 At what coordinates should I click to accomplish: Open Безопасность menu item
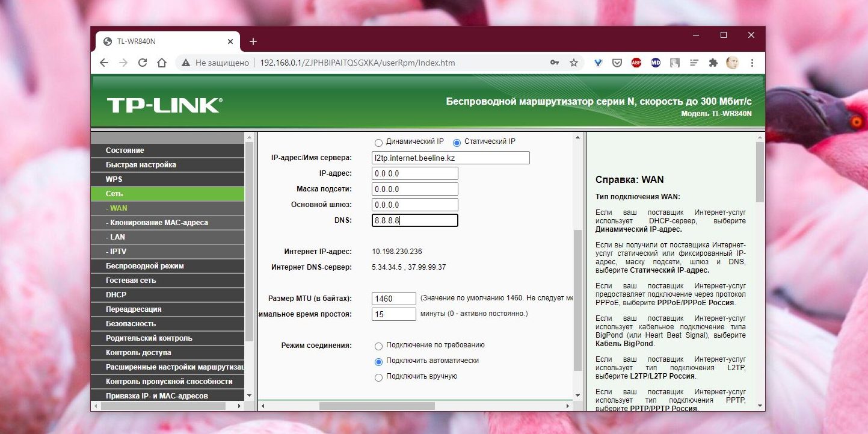tap(168, 324)
